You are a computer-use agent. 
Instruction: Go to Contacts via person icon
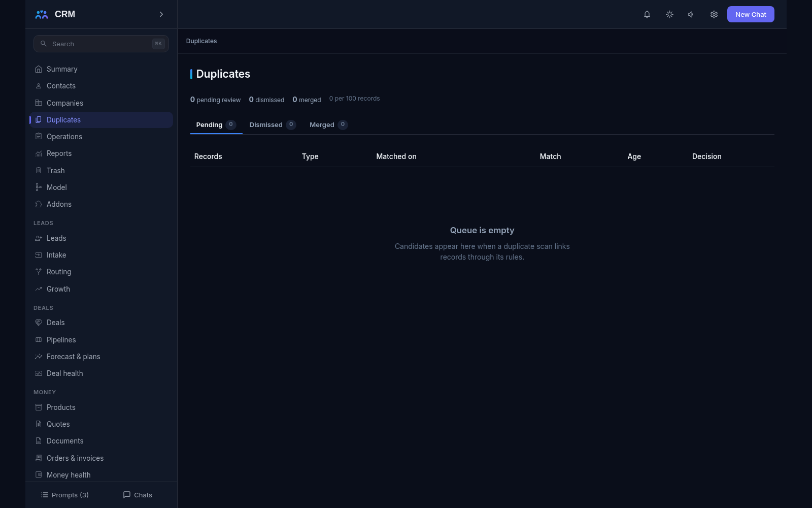tap(39, 86)
